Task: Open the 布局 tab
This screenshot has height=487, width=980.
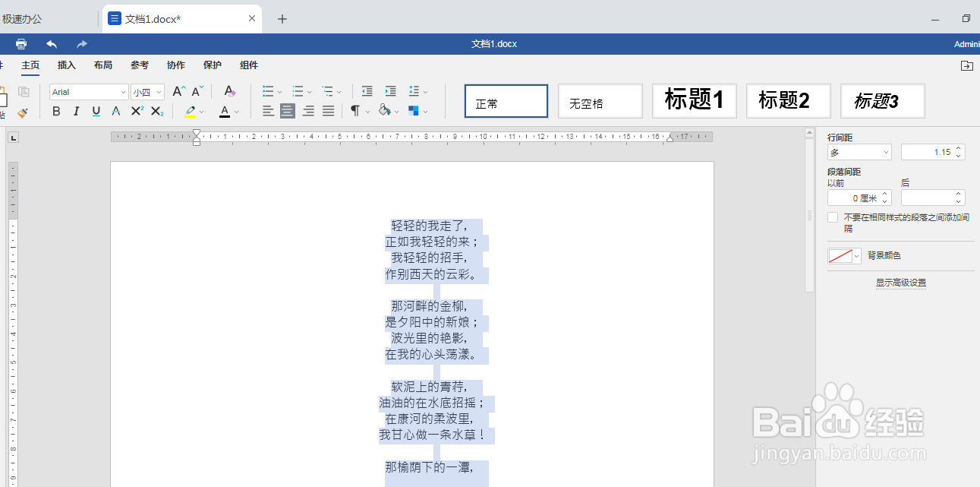Action: [103, 65]
